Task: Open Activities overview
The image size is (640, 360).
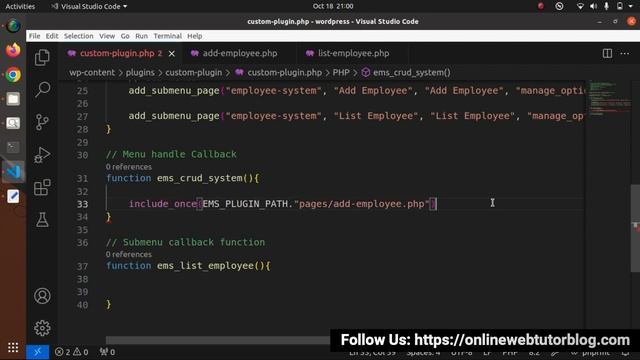Action: 20,6
